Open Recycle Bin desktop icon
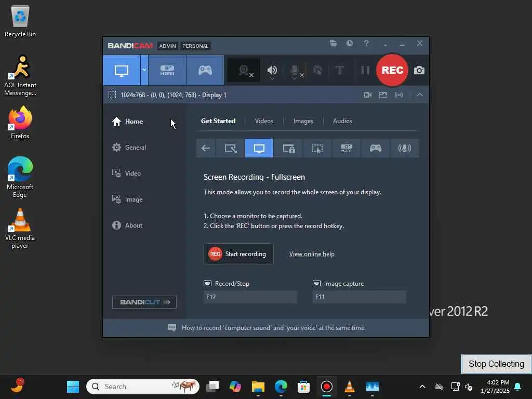Viewport: 532px width, 399px height. 20,21
